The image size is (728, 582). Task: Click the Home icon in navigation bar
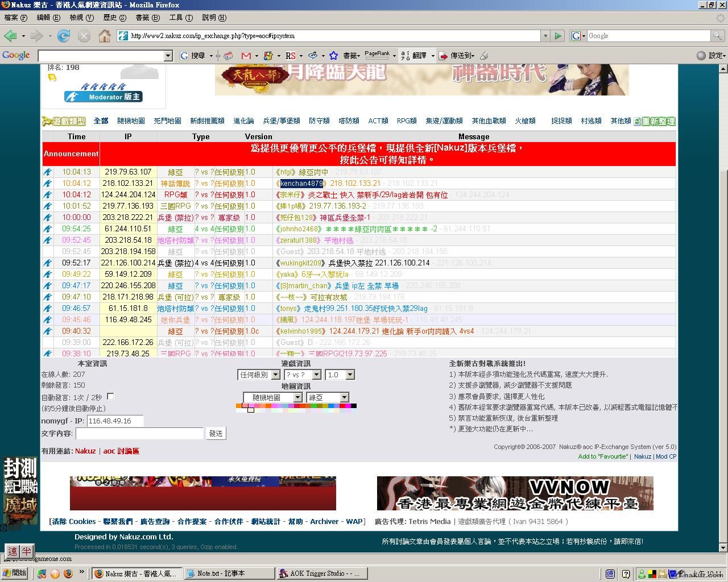pos(105,36)
